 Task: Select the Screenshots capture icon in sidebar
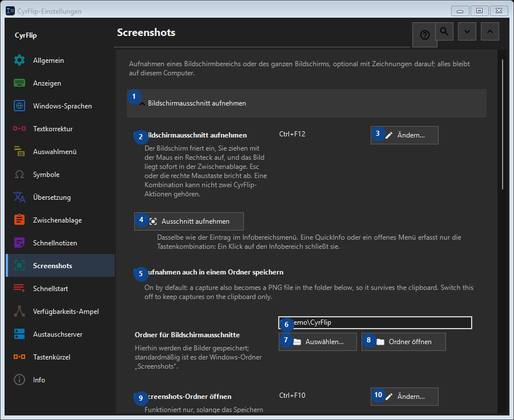(19, 266)
